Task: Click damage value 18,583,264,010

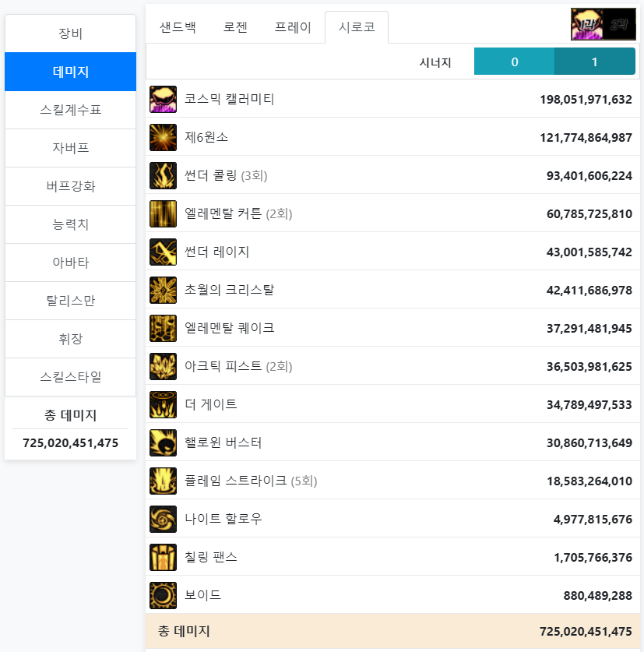Action: (589, 481)
